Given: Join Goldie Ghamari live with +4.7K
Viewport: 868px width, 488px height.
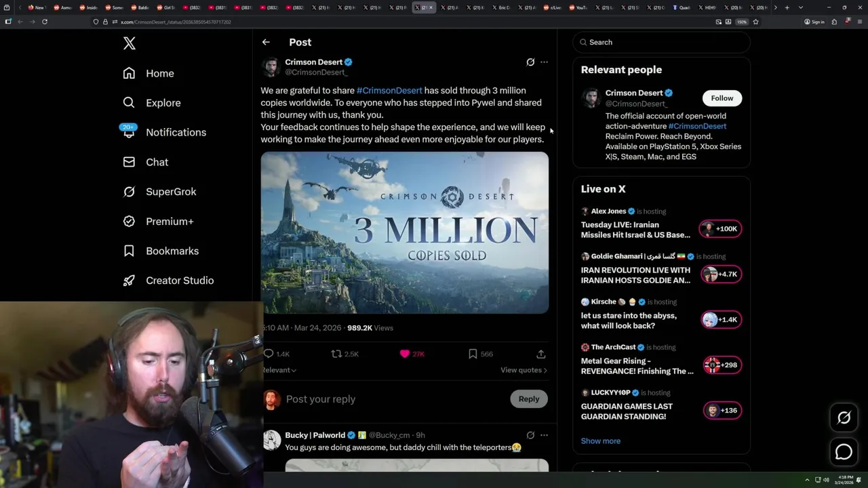Looking at the screenshot, I should tap(721, 274).
